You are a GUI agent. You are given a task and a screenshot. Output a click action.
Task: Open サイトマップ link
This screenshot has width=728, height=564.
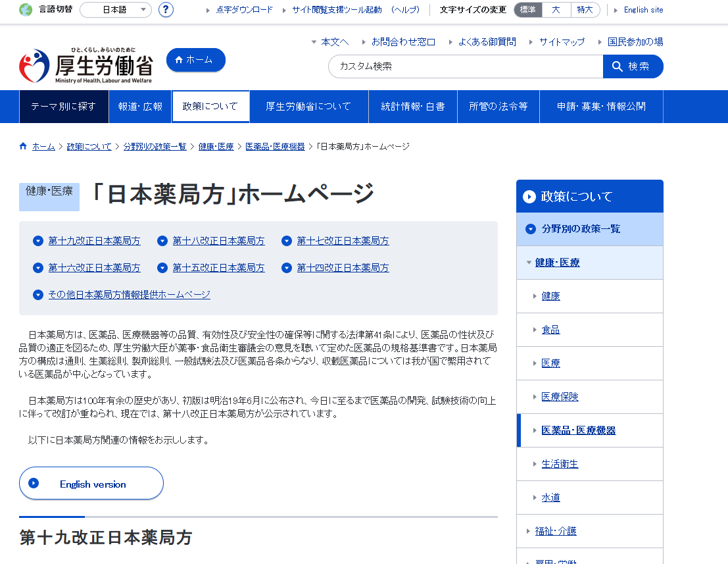(x=562, y=42)
